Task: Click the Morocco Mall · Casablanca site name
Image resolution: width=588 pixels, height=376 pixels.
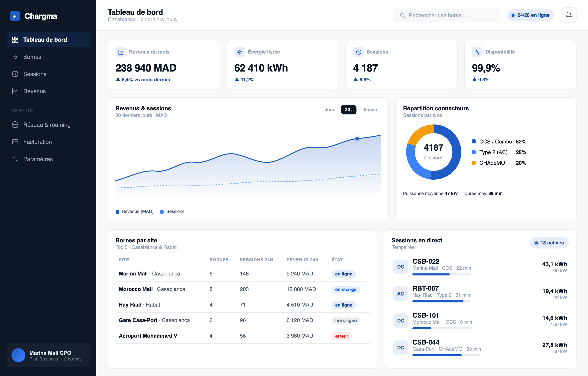Action: tap(152, 289)
